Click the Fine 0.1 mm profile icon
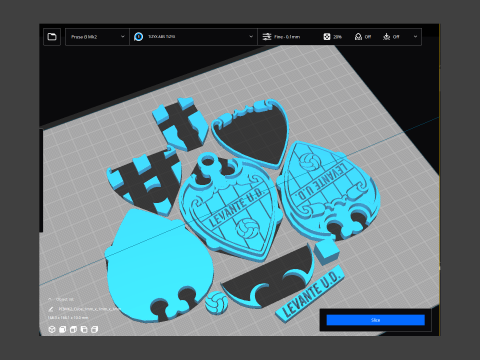The height and width of the screenshot is (360, 480). (267, 37)
